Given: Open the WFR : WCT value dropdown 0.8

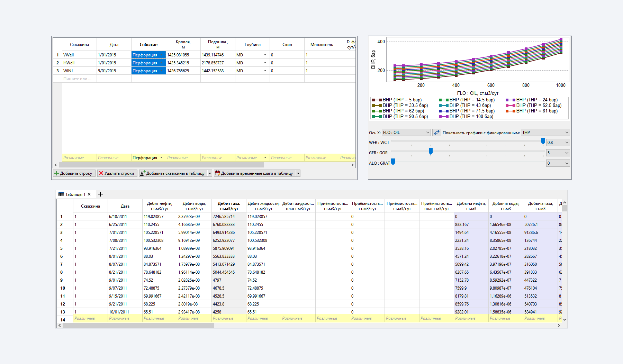Looking at the screenshot, I should 558,143.
